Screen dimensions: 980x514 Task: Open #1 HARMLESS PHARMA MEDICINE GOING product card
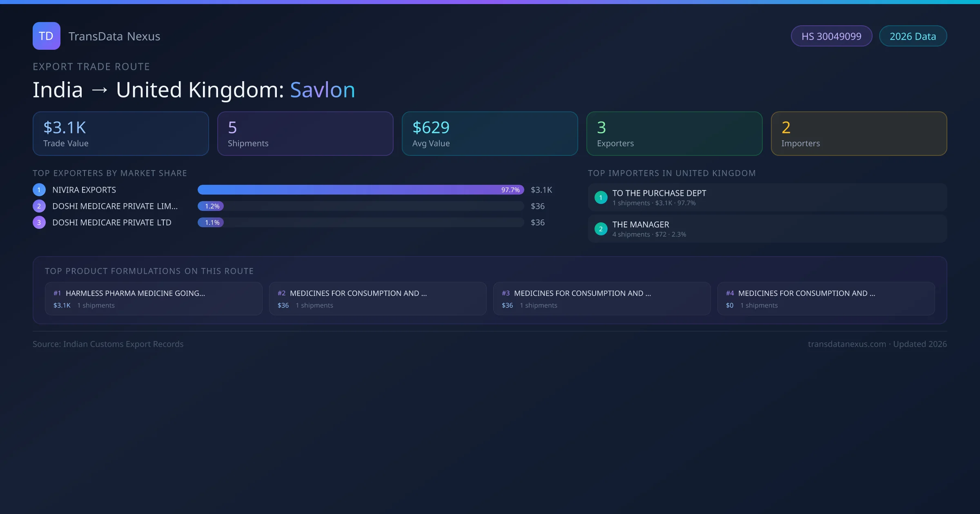click(153, 299)
